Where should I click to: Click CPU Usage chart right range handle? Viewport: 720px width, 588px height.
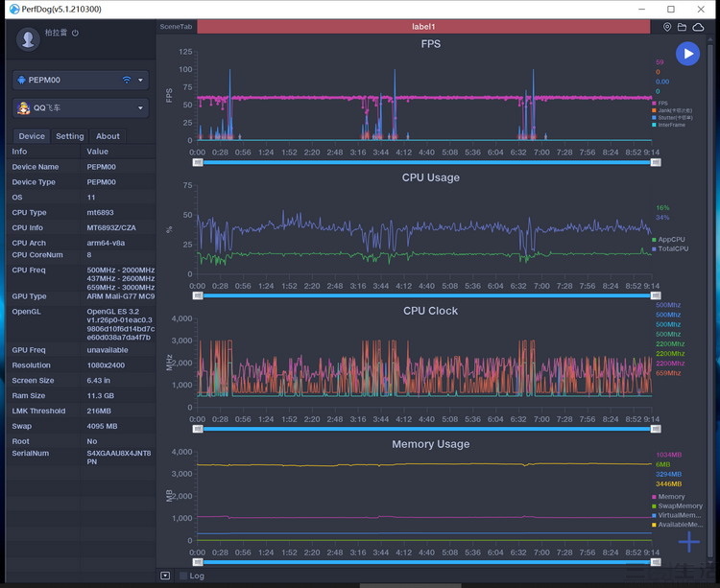[x=656, y=295]
